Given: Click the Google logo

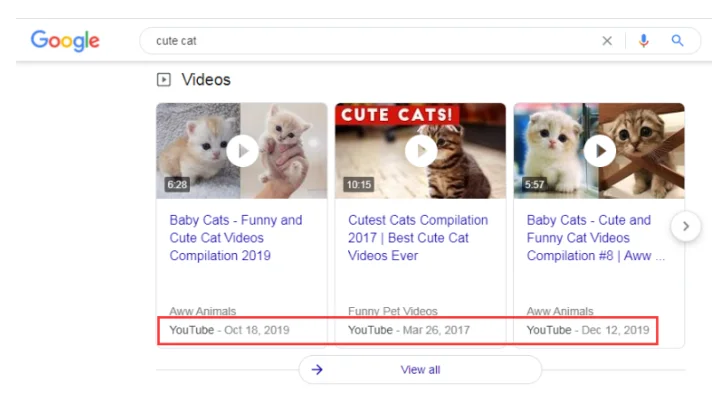Looking at the screenshot, I should 65,41.
